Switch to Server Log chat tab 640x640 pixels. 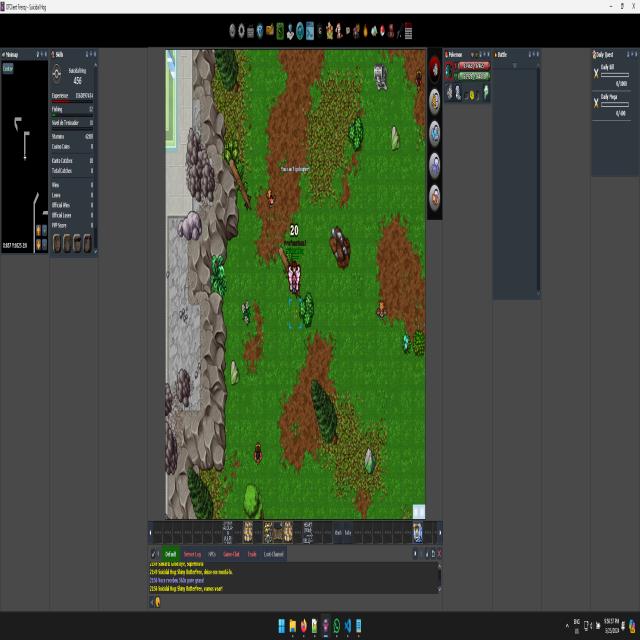[x=192, y=554]
